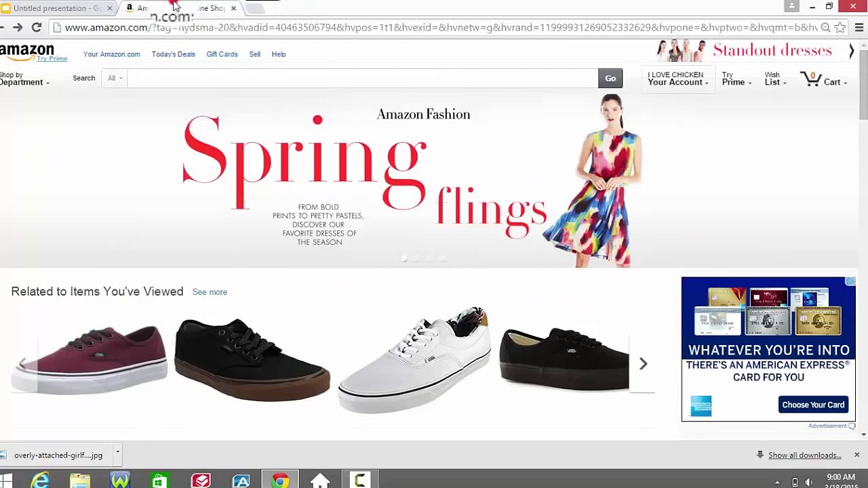Open File Explorer from the taskbar
Viewport: 868px width, 488px height.
point(80,481)
